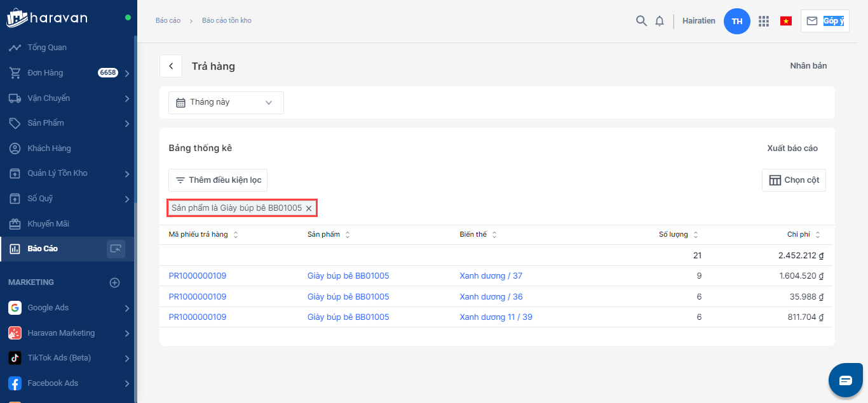Image resolution: width=868 pixels, height=403 pixels.
Task: Click the Thêm điều kiện lọc button
Action: click(218, 180)
